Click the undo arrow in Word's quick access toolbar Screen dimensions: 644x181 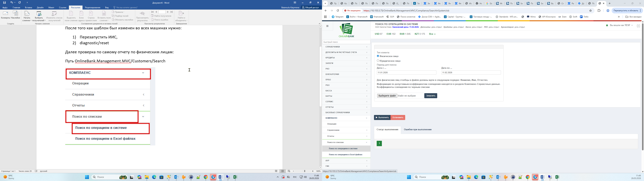pos(12,3)
